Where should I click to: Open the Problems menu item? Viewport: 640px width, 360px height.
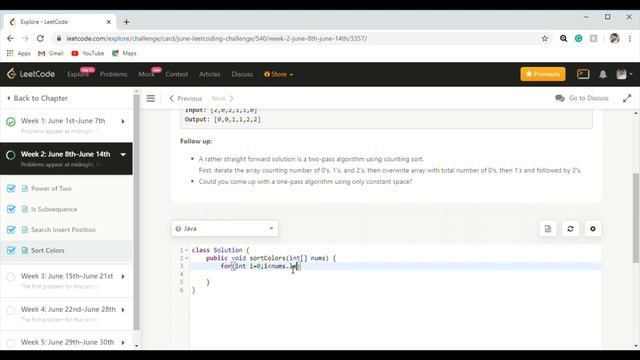(x=113, y=74)
